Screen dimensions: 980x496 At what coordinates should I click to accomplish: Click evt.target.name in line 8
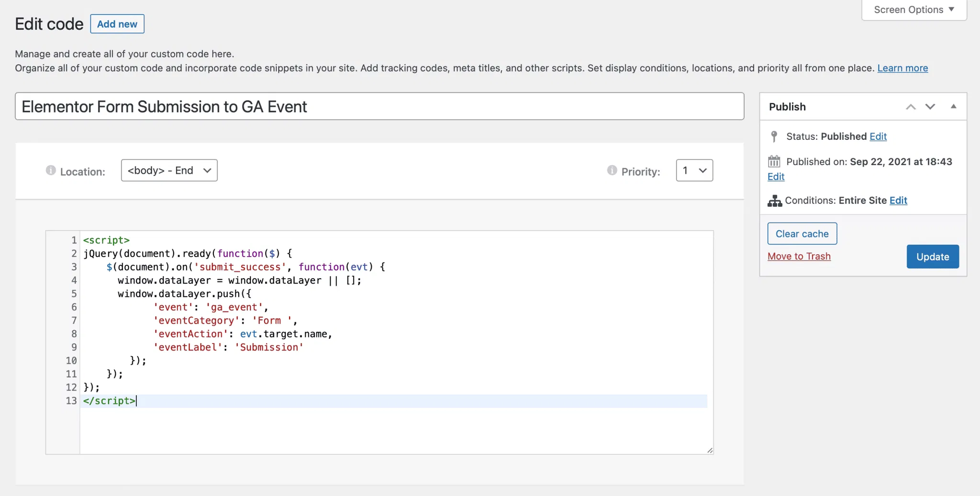click(283, 334)
